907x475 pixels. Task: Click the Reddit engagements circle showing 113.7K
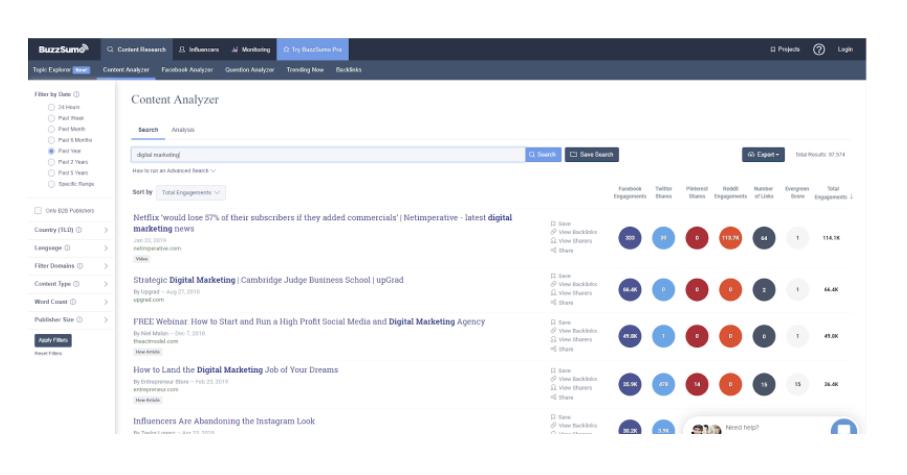coord(731,238)
